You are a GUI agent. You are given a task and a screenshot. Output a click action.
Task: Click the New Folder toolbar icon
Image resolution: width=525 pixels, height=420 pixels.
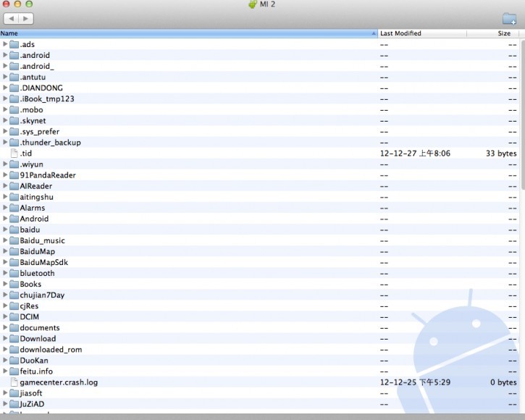click(509, 19)
